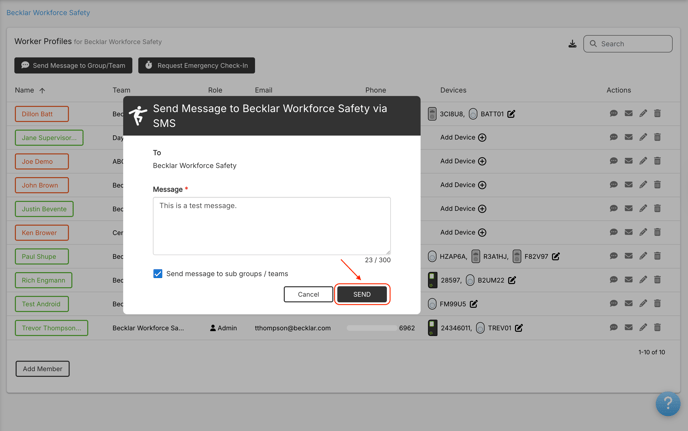Add Device plus icon for John Brown
688x431 pixels.
tap(482, 185)
